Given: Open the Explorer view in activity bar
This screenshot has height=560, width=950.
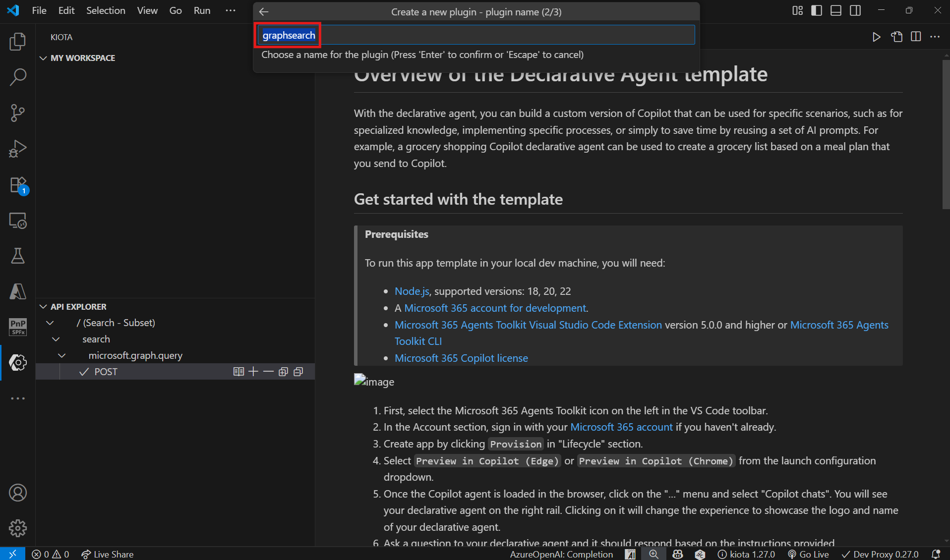Looking at the screenshot, I should coord(18,42).
